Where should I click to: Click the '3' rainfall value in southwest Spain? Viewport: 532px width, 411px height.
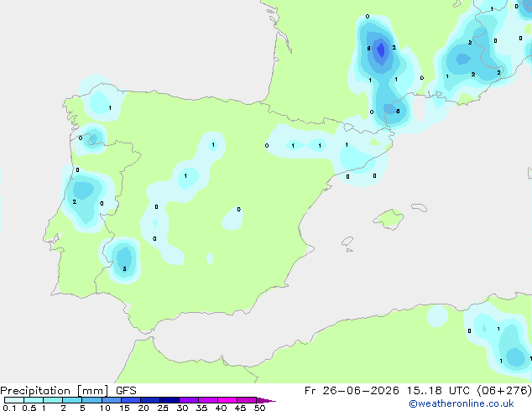point(124,269)
